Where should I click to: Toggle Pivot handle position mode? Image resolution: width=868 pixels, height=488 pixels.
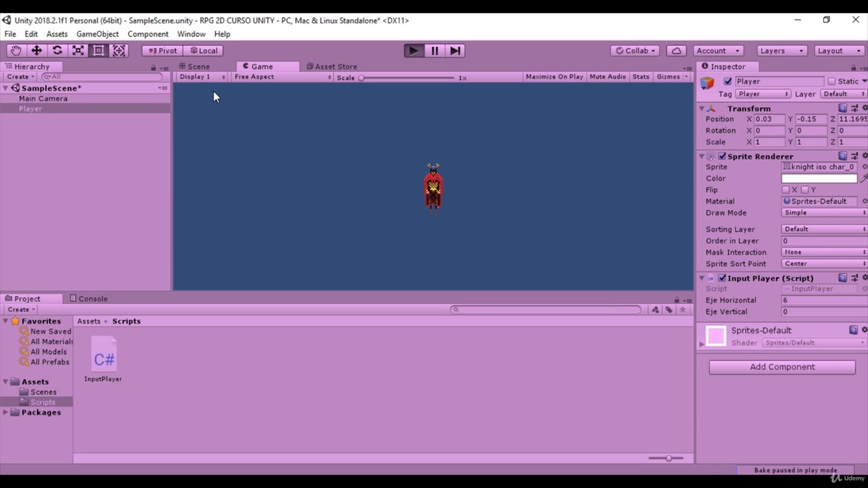pyautogui.click(x=162, y=50)
